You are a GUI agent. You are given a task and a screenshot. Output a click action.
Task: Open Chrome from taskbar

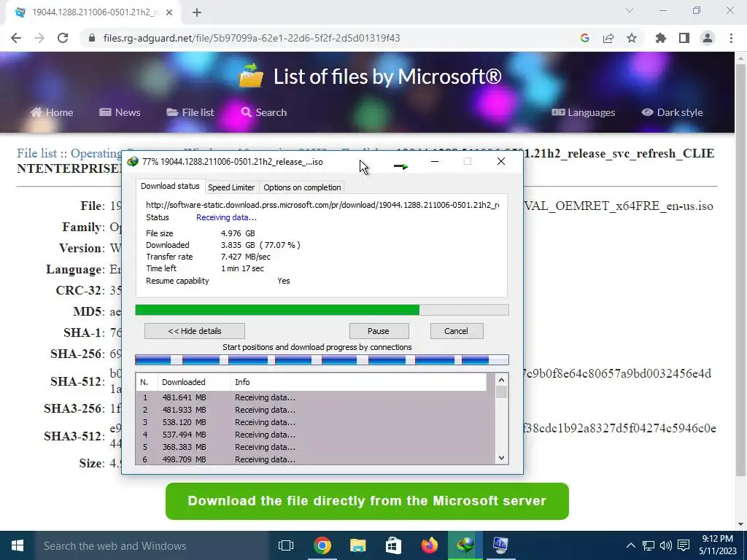click(322, 545)
